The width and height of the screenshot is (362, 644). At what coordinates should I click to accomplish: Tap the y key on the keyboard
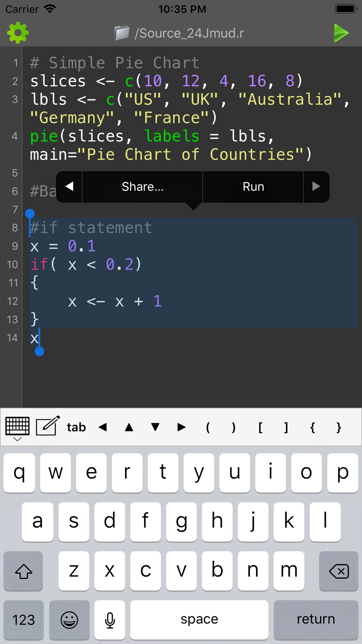[x=199, y=473]
